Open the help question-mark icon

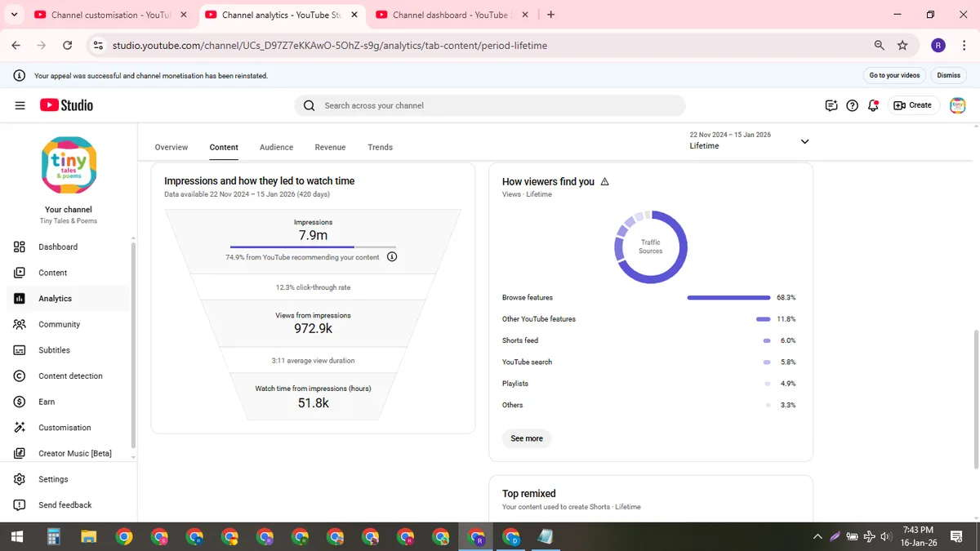852,105
